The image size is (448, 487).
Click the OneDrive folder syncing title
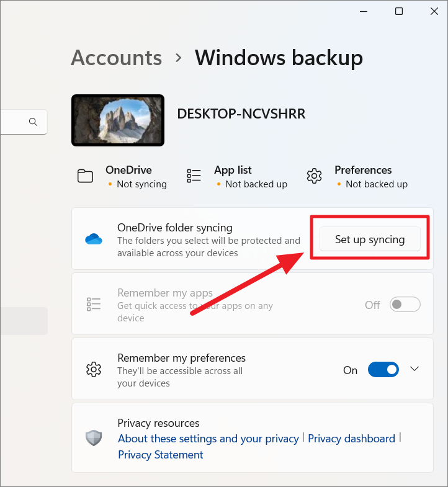pyautogui.click(x=174, y=228)
